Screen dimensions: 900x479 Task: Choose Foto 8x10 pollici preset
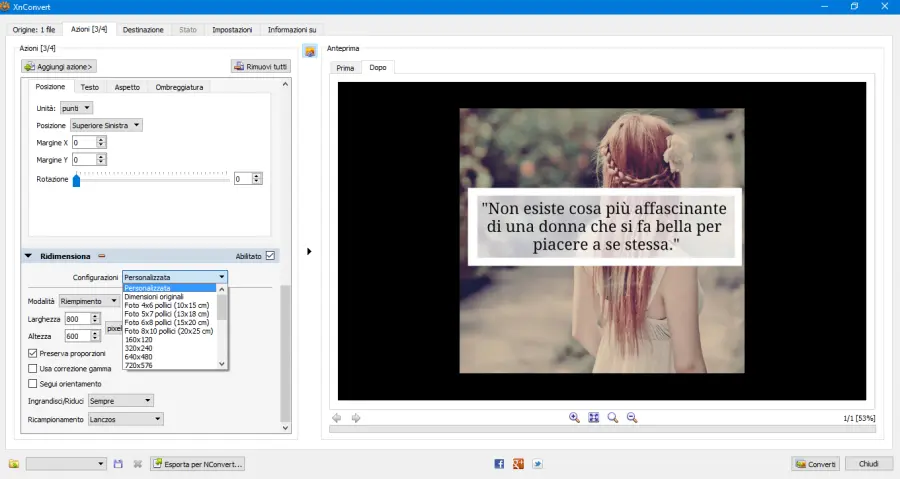point(170,331)
